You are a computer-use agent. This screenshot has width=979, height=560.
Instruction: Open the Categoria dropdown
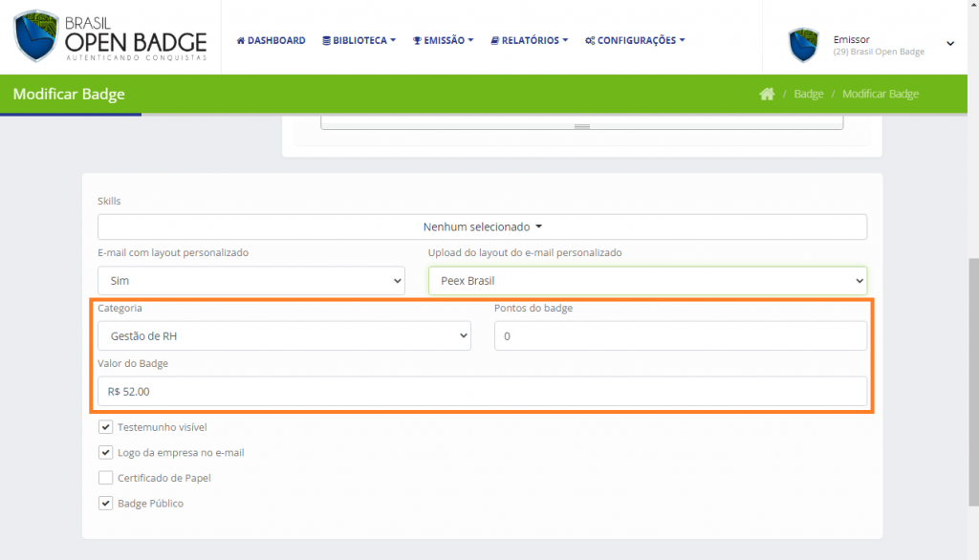(x=284, y=336)
